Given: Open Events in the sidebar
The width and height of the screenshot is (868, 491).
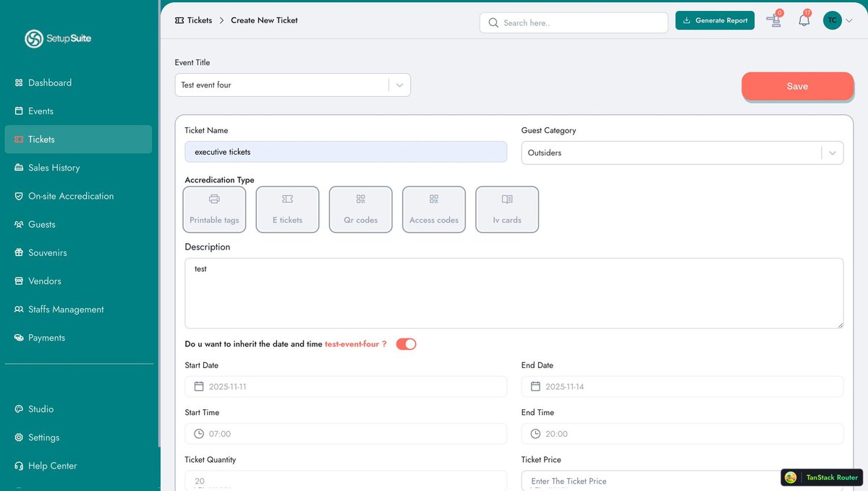Looking at the screenshot, I should coord(78,111).
